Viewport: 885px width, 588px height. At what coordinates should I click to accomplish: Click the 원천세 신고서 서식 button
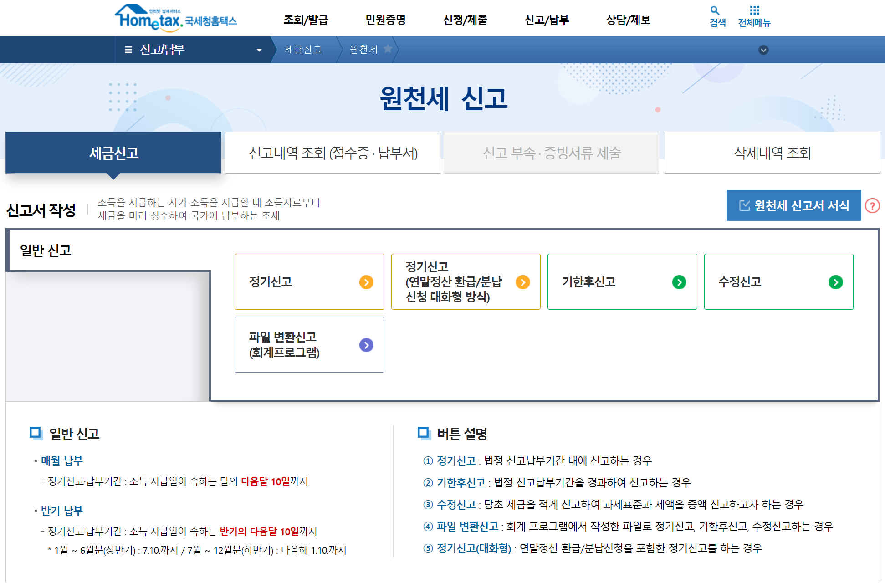pos(793,206)
